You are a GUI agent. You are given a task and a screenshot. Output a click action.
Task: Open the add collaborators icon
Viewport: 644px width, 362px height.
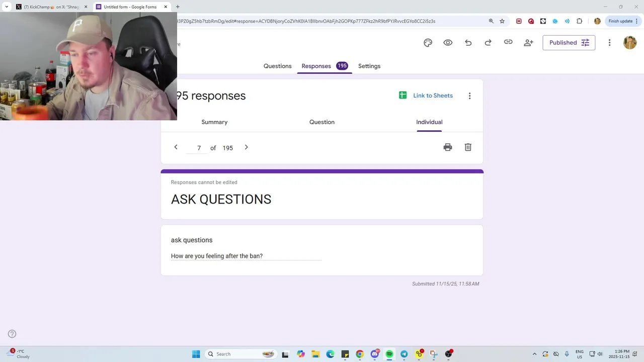(528, 43)
